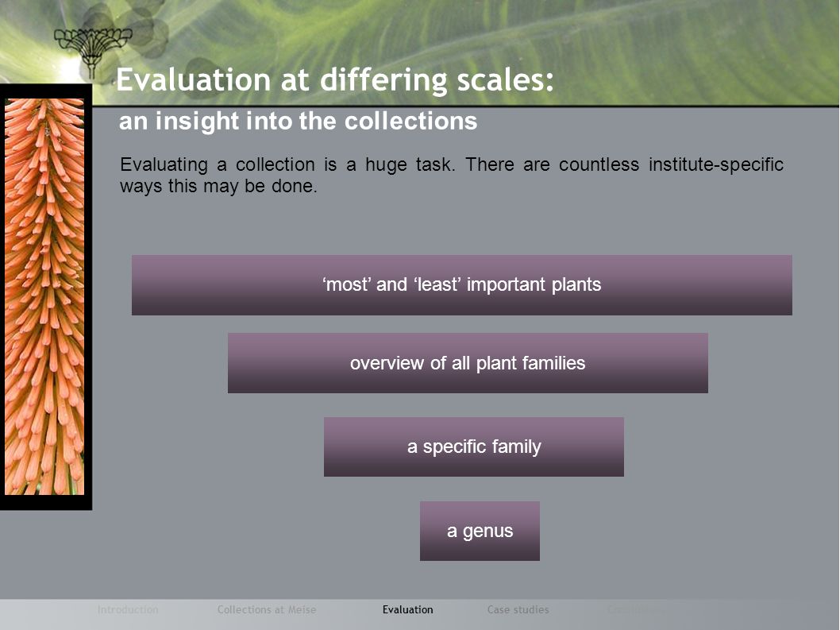Select the orange red-hot poker flower photo
Image resolution: width=840 pixels, height=630 pixels.
point(44,296)
